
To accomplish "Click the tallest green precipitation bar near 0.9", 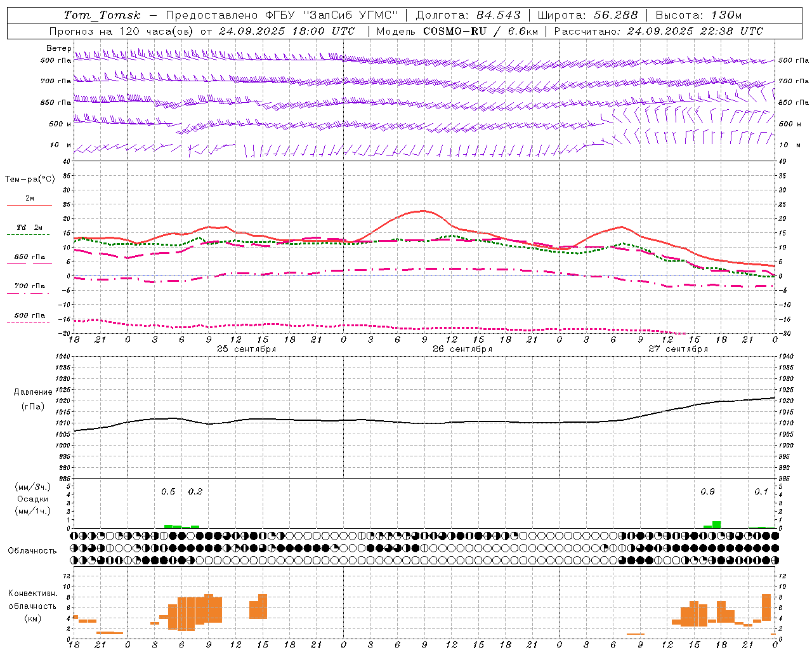I will click(x=716, y=525).
